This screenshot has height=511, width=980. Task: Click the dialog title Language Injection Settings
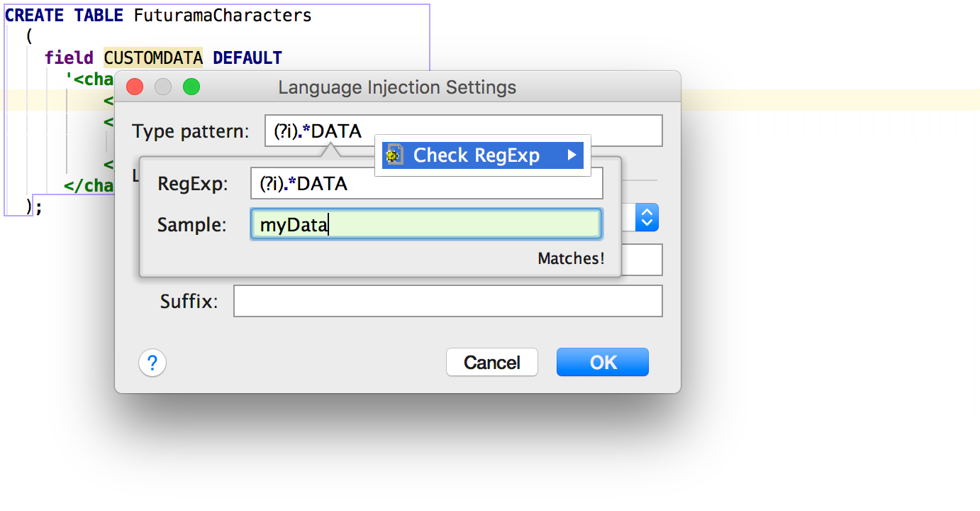pyautogui.click(x=397, y=87)
